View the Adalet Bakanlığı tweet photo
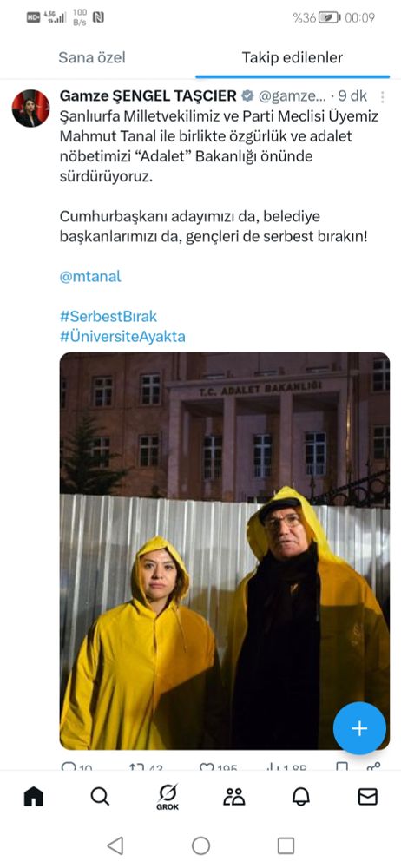 224,551
